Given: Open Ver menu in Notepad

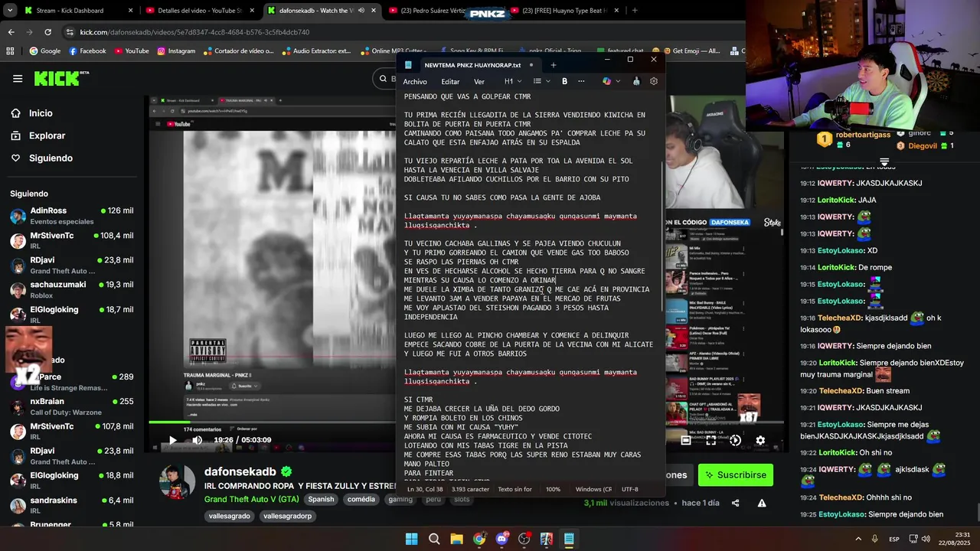Looking at the screenshot, I should pos(479,82).
